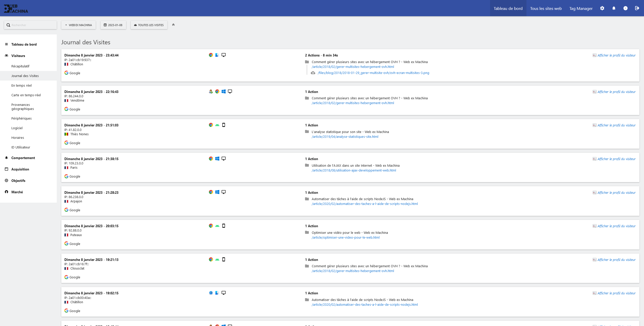
Task: Open ID Utilisateur in sidebar
Action: pos(21,147)
